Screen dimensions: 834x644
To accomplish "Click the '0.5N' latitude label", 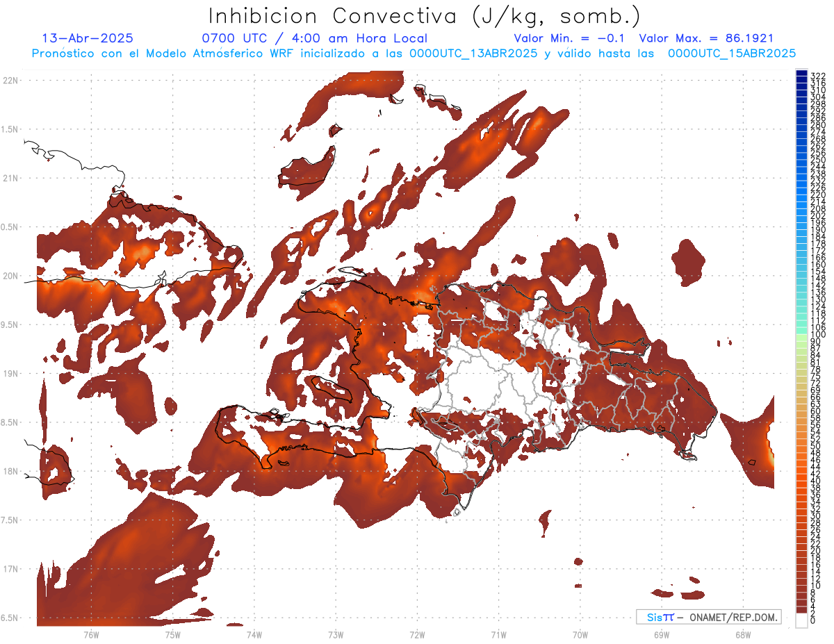I will pyautogui.click(x=10, y=227).
